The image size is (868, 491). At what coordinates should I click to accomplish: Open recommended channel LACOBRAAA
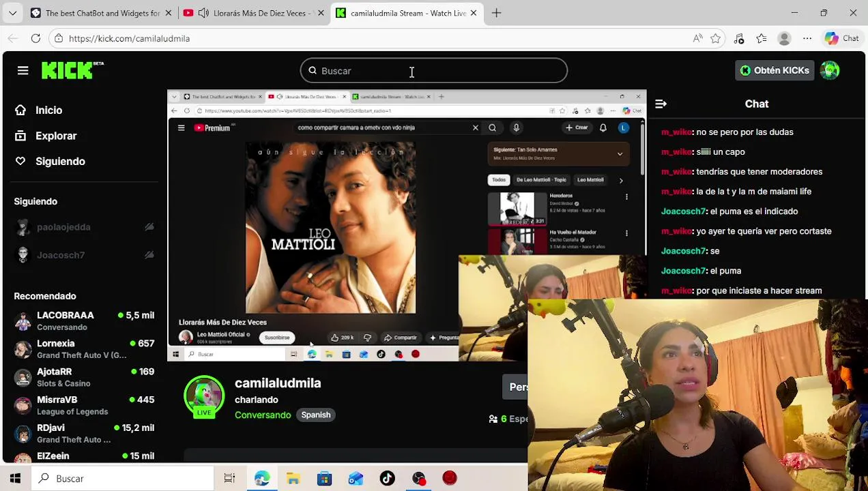click(85, 321)
